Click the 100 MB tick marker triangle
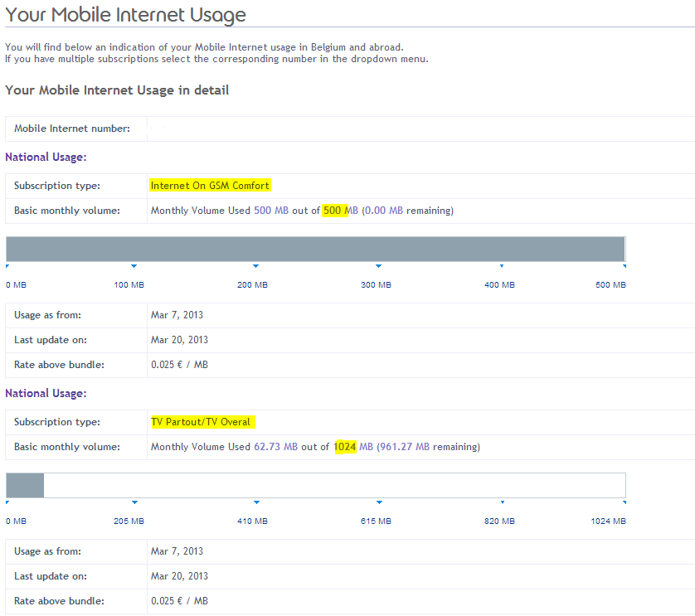The height and width of the screenshot is (616, 695). [x=134, y=266]
